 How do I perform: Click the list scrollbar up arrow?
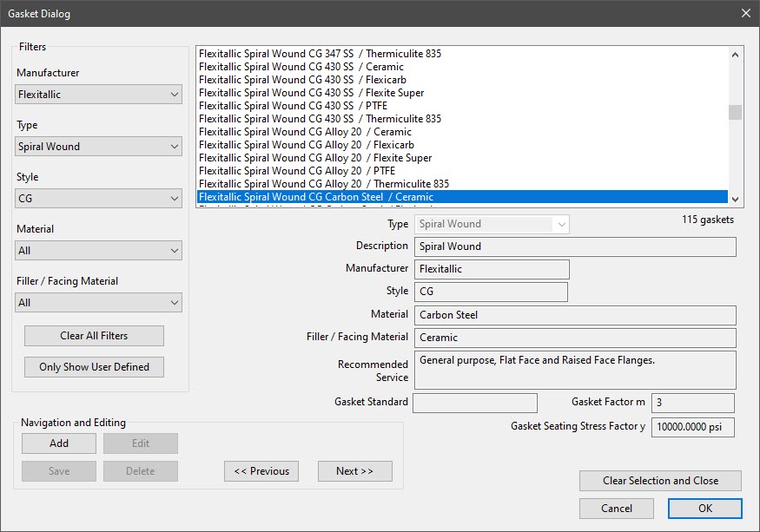coord(736,55)
